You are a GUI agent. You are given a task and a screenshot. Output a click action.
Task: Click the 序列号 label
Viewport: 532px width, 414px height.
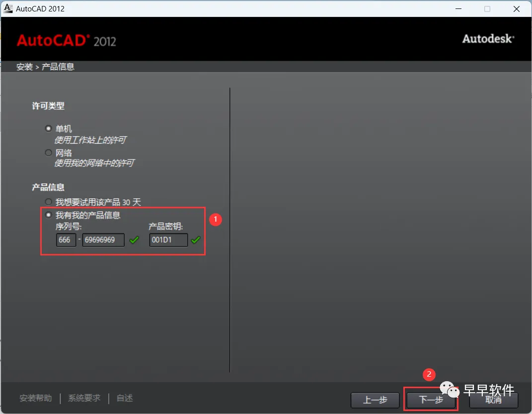pyautogui.click(x=69, y=226)
